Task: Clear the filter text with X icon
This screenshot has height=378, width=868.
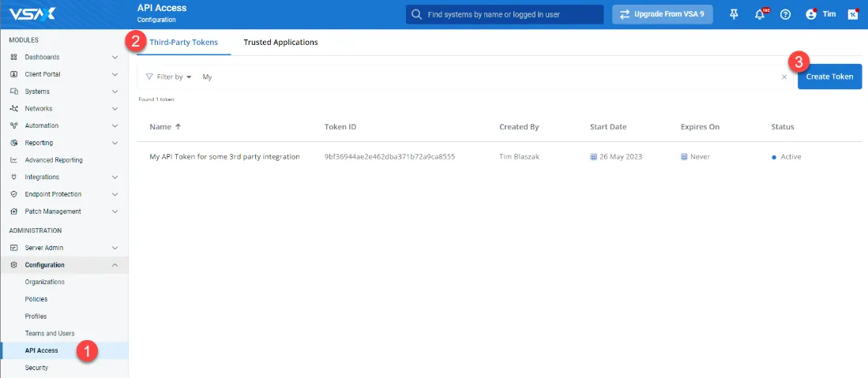Action: coord(784,77)
